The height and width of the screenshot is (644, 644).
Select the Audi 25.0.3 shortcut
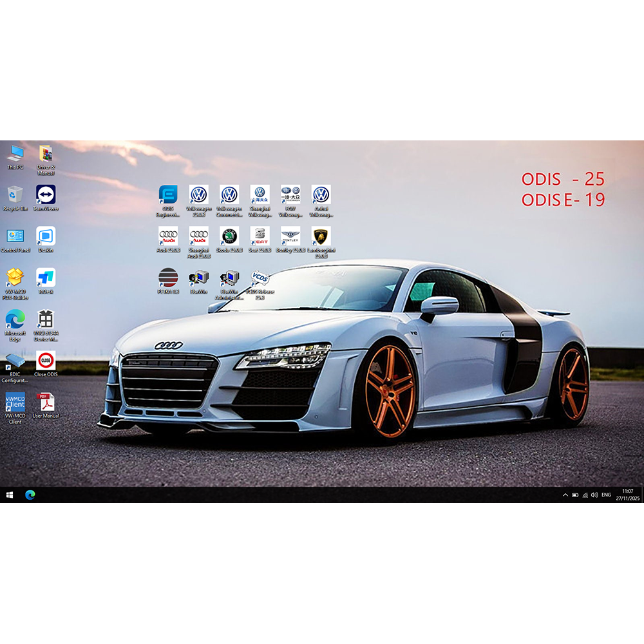coord(168,236)
